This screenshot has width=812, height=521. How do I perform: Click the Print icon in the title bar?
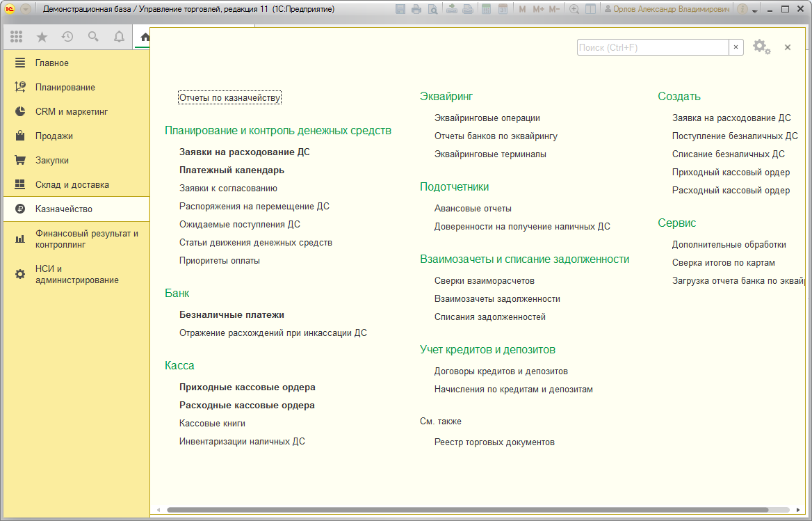(416, 9)
